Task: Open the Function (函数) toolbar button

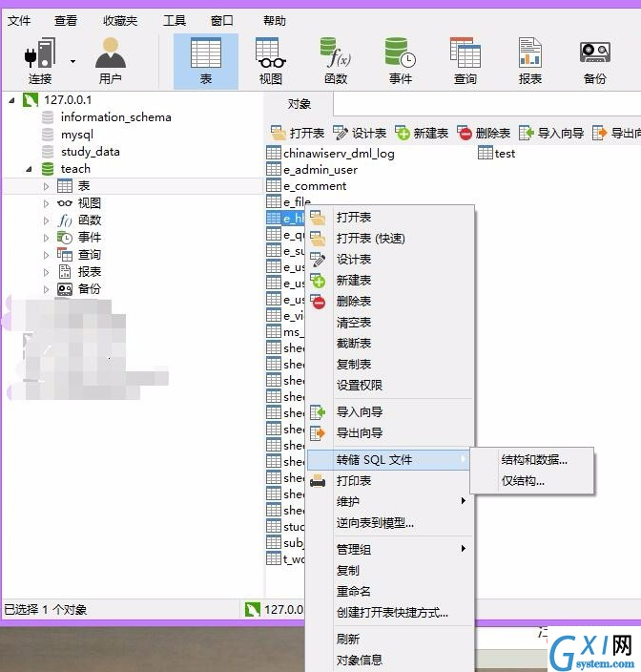Action: coord(336,61)
